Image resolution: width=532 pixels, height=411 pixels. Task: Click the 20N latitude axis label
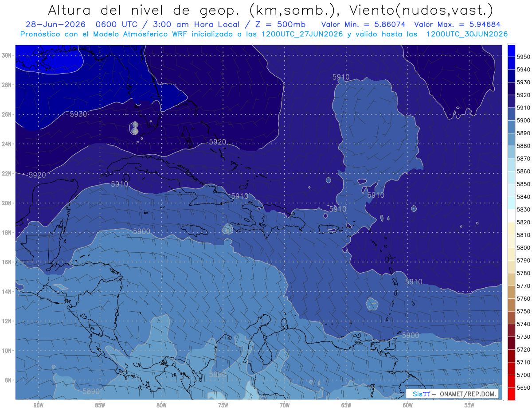tap(7, 203)
